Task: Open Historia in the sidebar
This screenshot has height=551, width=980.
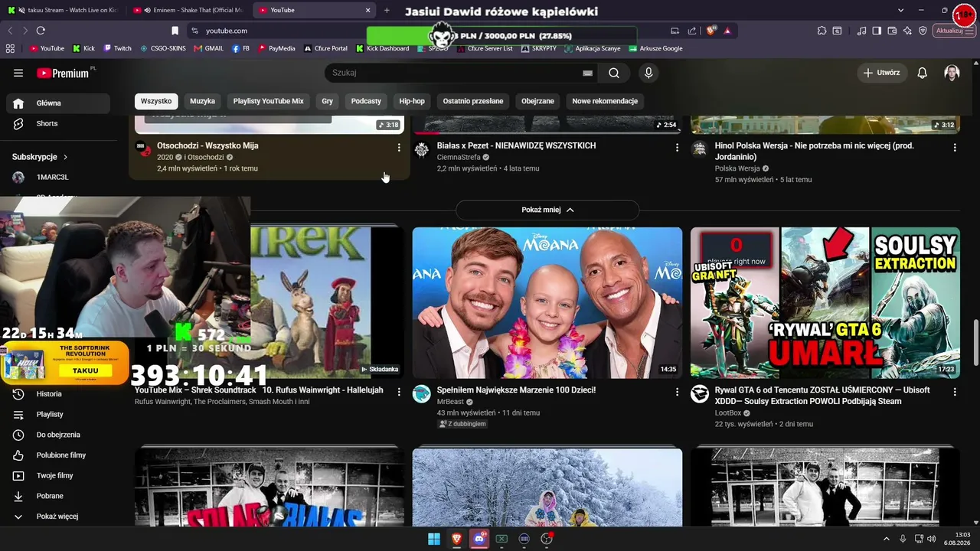Action: [58, 394]
